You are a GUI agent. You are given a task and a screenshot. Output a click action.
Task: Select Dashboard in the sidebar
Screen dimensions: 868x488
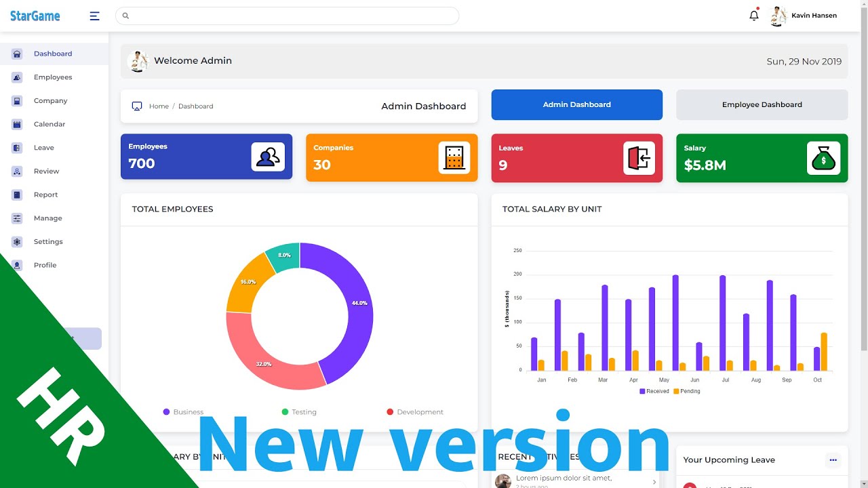tap(53, 54)
